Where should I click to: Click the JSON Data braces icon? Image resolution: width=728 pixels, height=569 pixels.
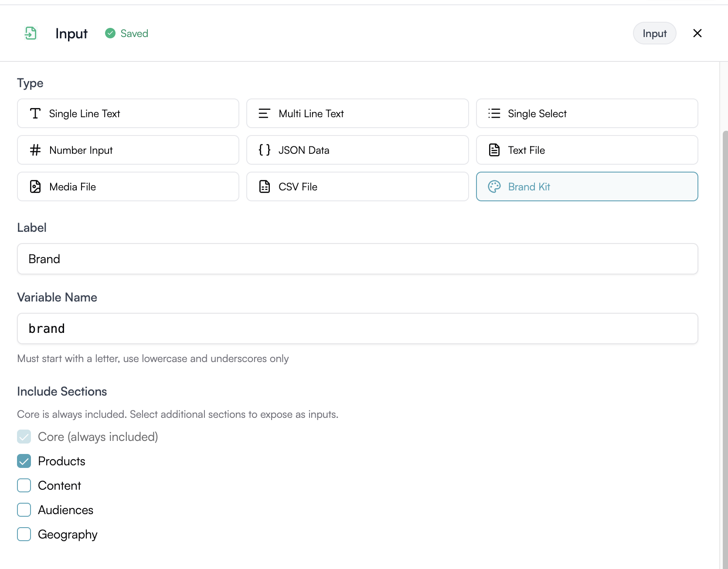coord(265,150)
